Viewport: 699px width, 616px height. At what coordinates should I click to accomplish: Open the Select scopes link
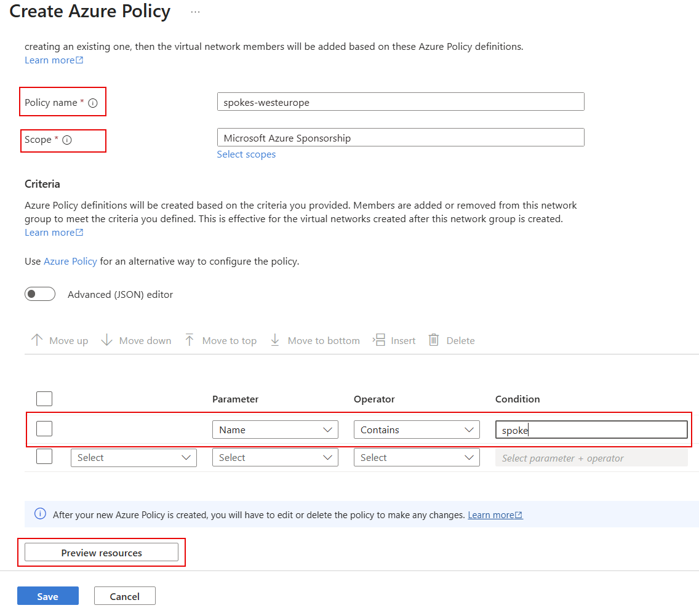pyautogui.click(x=246, y=154)
